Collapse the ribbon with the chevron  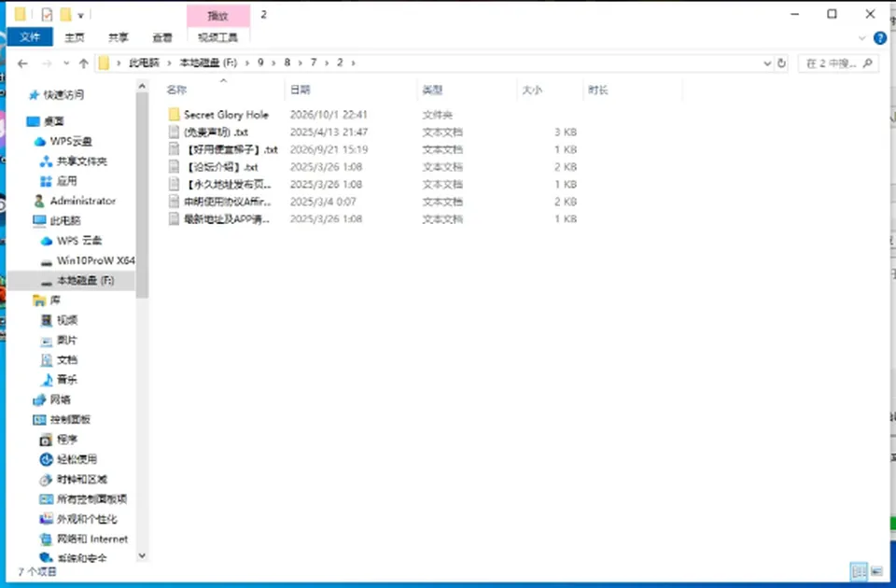[861, 38]
